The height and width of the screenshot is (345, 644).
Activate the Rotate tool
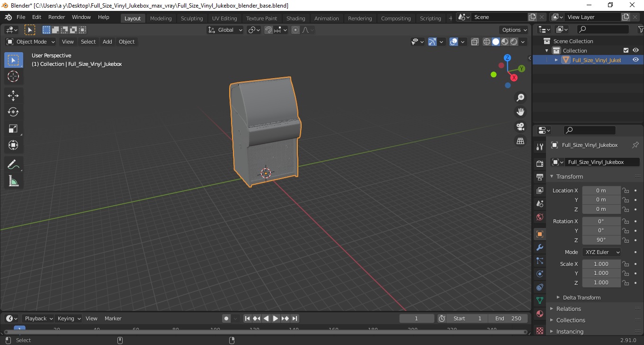coord(13,112)
